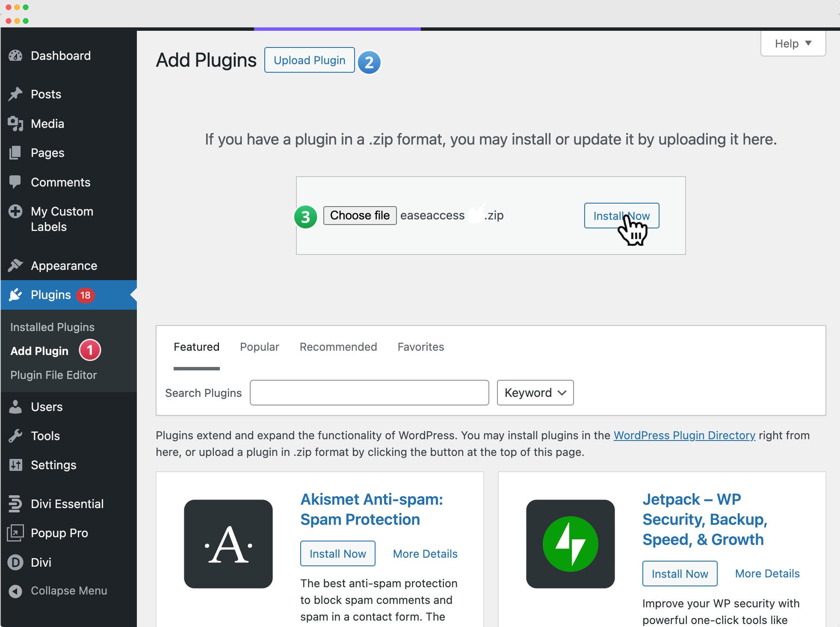Viewport: 840px width, 627px height.
Task: Click the Media library icon
Action: [x=15, y=124]
